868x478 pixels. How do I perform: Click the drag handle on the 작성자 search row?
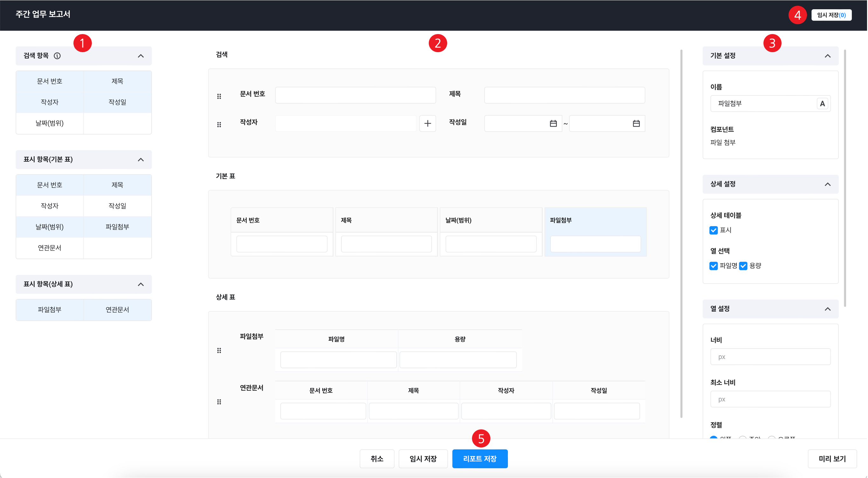click(x=219, y=125)
